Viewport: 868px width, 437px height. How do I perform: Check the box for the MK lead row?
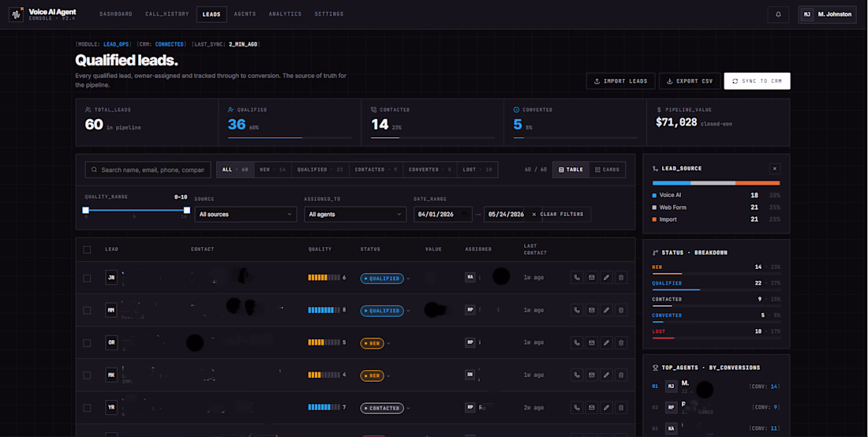point(87,375)
